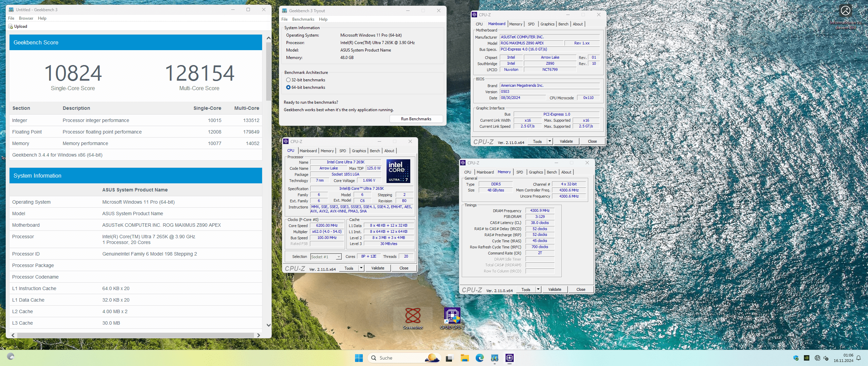Screen dimensions: 868x366
Task: Open the Screenshot desktop shortcut
Action: point(413,318)
